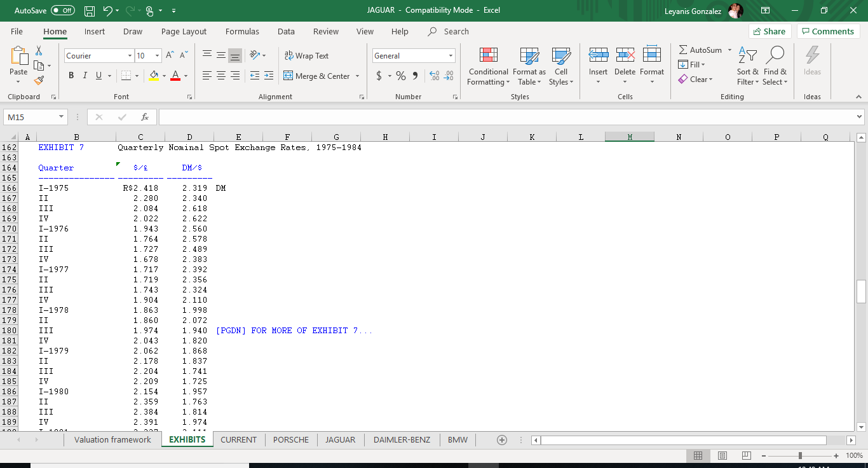Click the Comments button

[x=829, y=31]
